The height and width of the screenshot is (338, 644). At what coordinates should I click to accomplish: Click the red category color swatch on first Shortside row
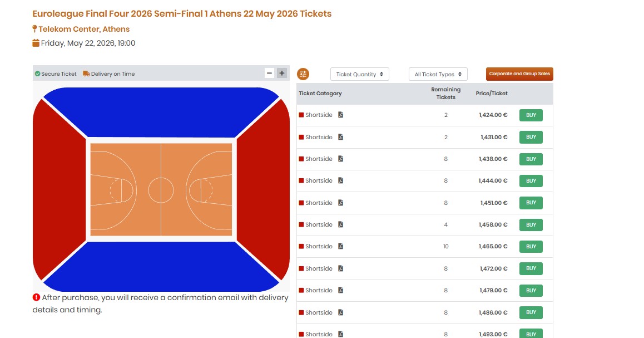point(301,115)
